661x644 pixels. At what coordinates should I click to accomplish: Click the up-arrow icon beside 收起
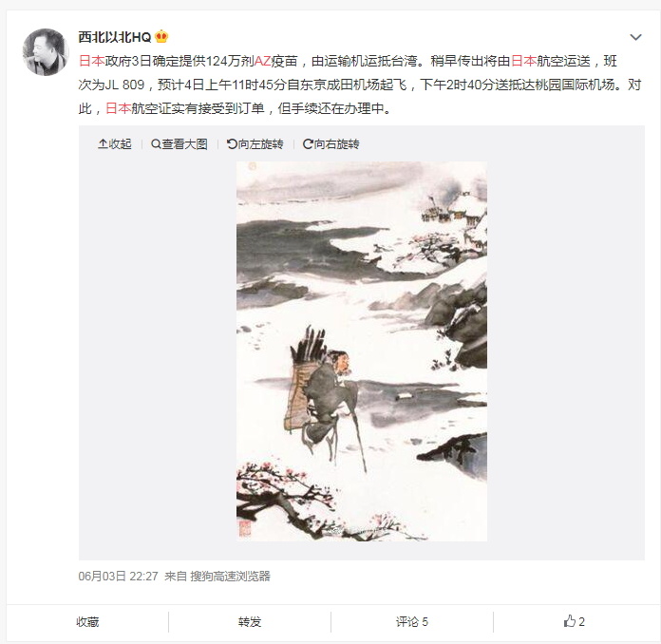pos(103,144)
